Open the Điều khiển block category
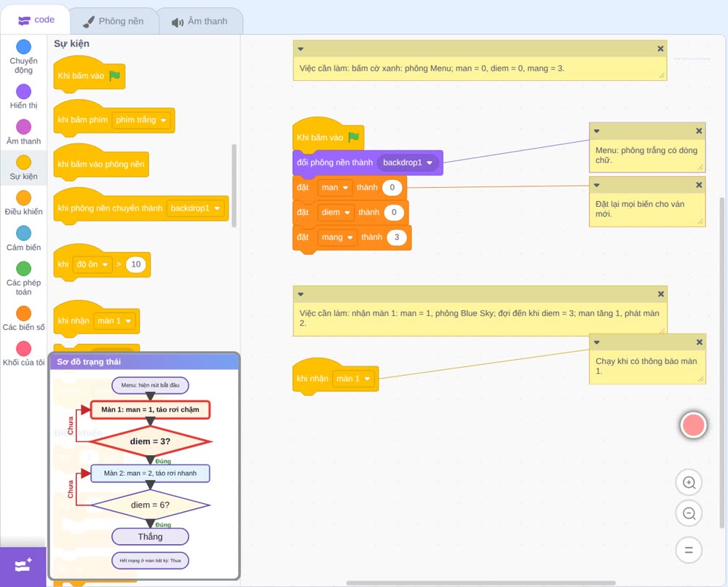 [x=24, y=203]
